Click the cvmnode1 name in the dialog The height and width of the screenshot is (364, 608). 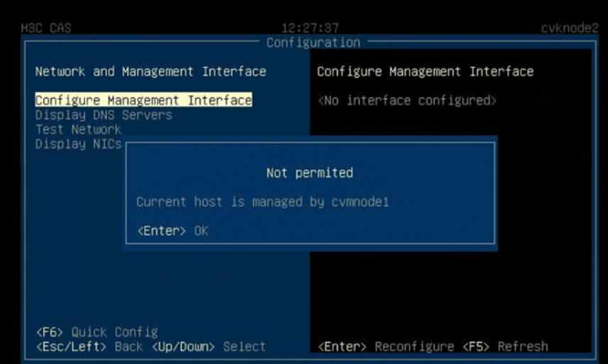coord(359,202)
